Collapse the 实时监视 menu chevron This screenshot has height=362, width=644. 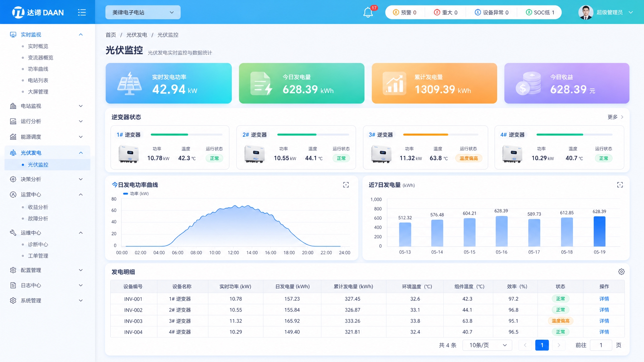(x=81, y=35)
